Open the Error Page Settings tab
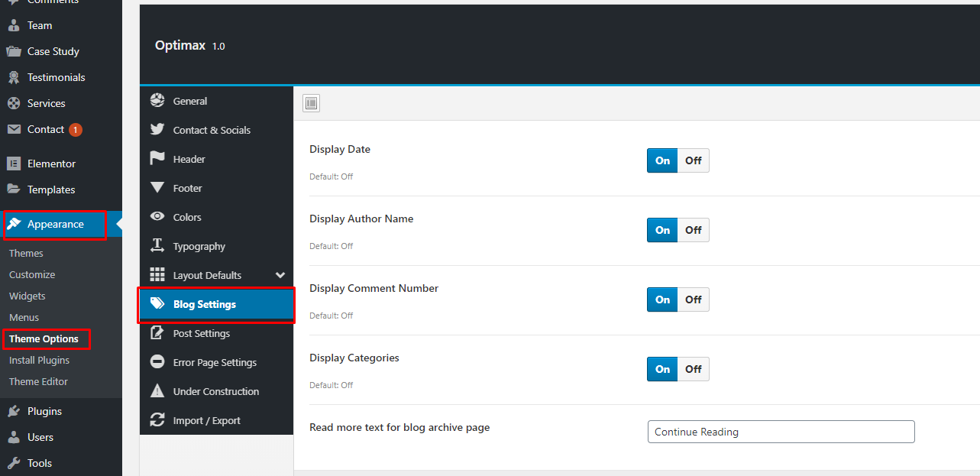Screen dimensions: 980x476 point(217,362)
